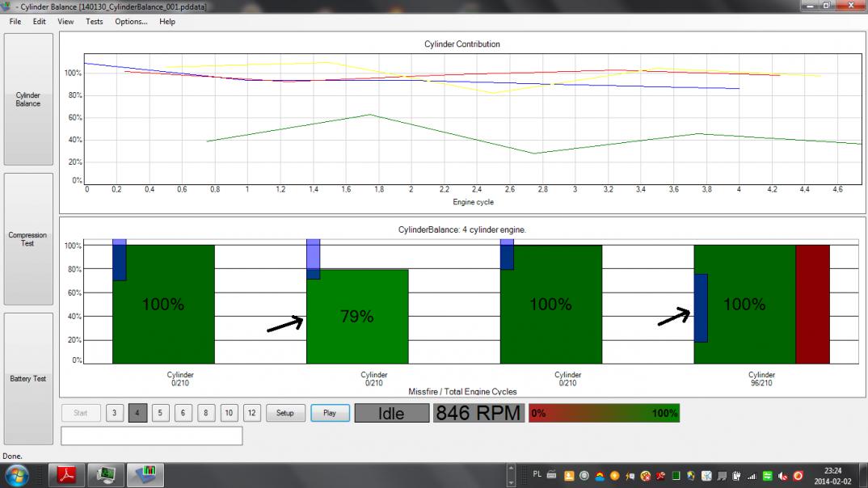Click the gray monitor tray icon
This screenshot has height=488, width=868.
click(x=722, y=476)
